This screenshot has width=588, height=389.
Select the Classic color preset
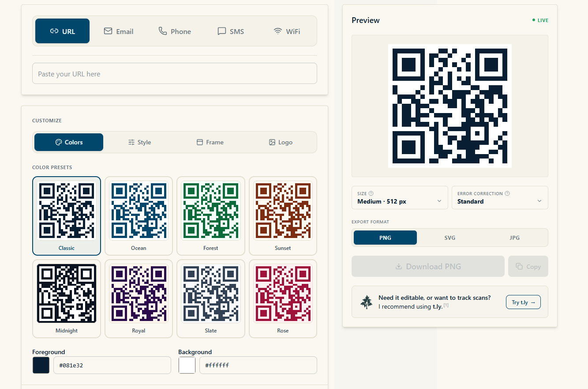67,216
